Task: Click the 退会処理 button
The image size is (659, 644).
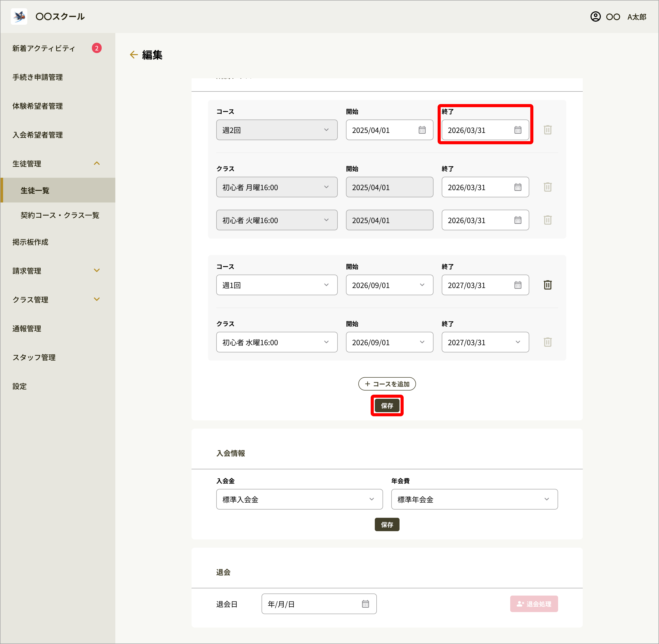Action: click(534, 604)
